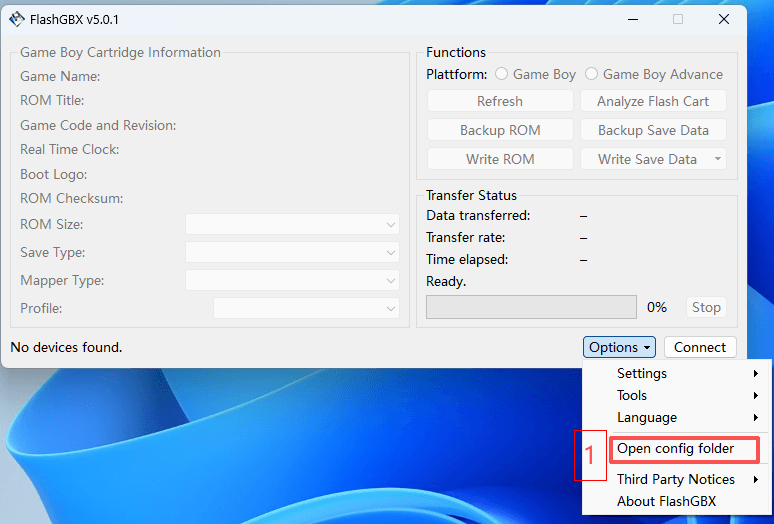
Task: Open the Save Type combo box
Action: click(292, 253)
